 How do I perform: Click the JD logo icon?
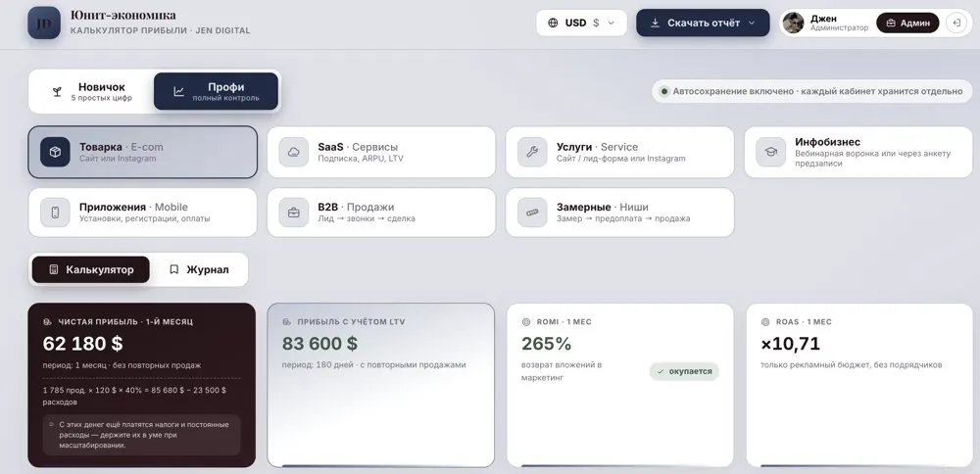tap(44, 24)
